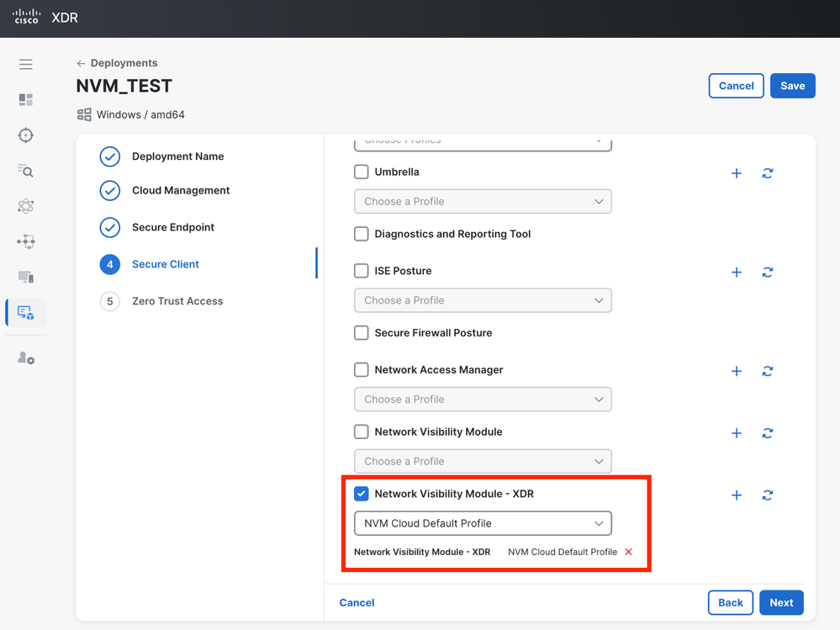Image resolution: width=840 pixels, height=630 pixels.
Task: Click the Next button
Action: point(781,603)
